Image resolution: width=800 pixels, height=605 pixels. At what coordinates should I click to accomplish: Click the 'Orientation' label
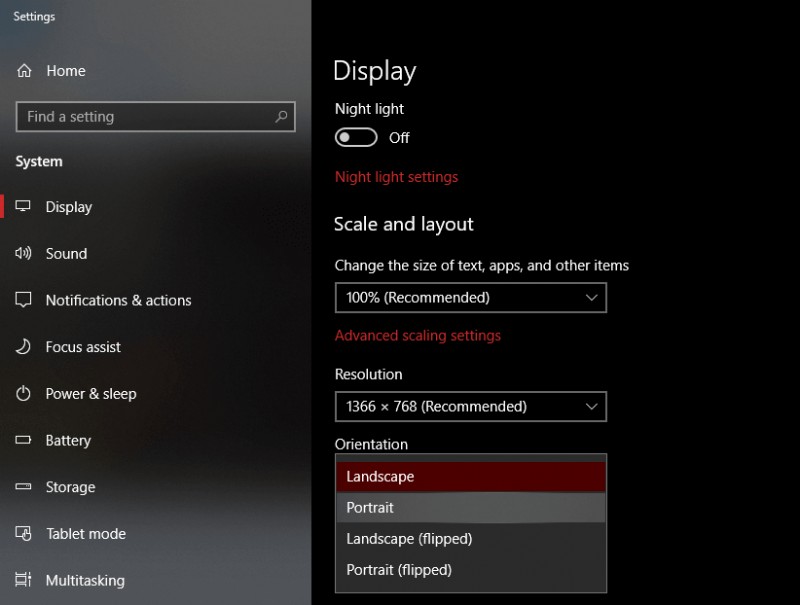[x=371, y=444]
